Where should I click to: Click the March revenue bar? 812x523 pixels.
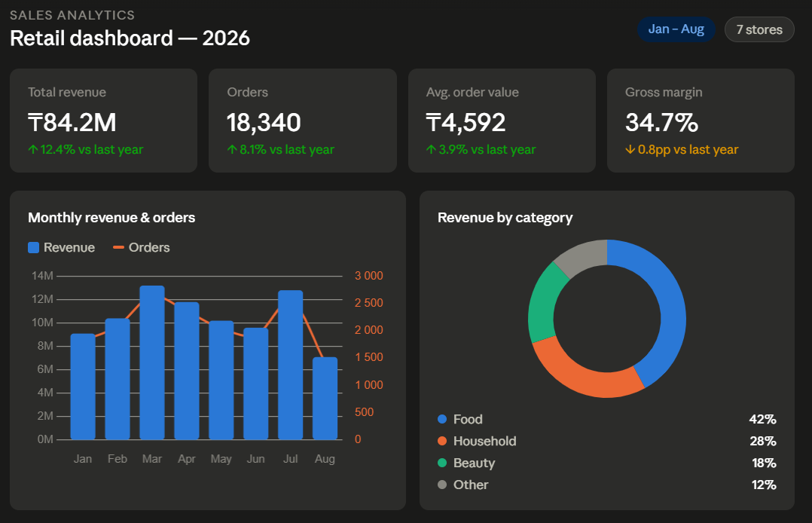point(152,362)
